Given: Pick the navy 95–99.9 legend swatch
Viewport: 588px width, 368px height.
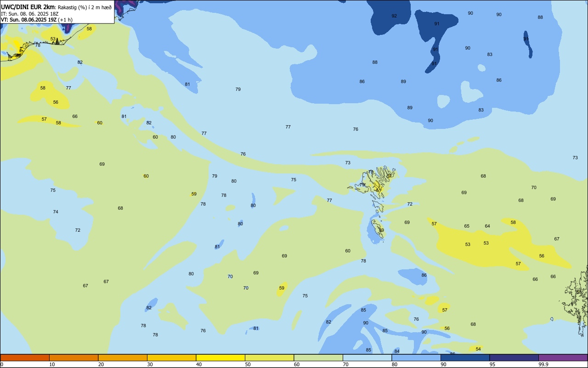Looking at the screenshot, I should click(514, 357).
